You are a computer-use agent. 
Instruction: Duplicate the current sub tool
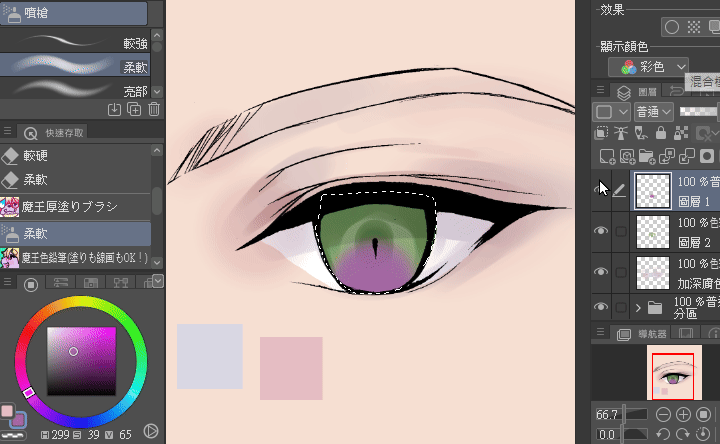tap(134, 109)
